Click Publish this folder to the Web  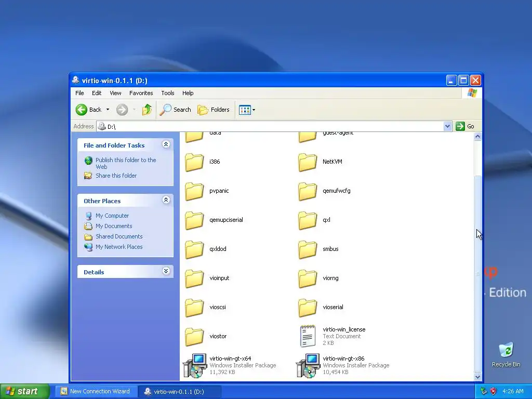click(126, 163)
